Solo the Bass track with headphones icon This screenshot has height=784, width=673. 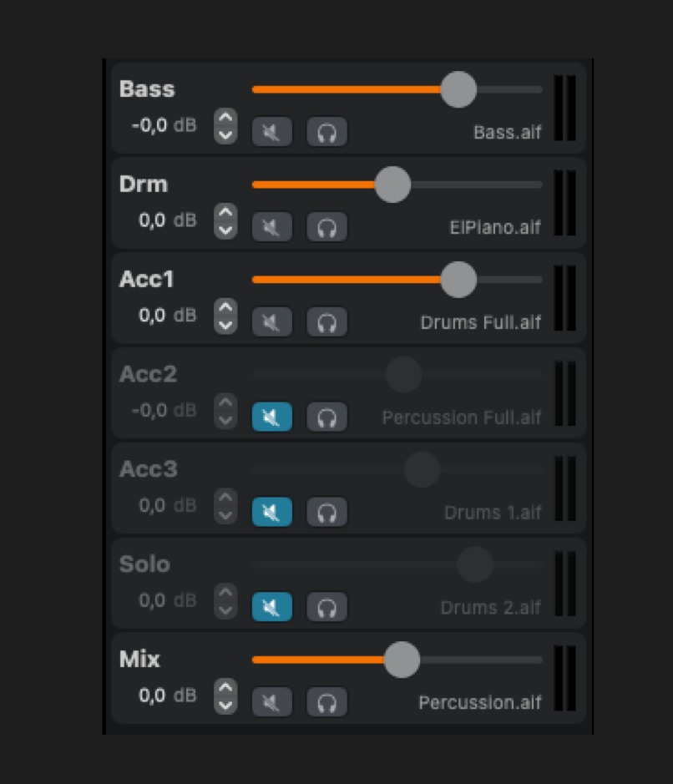pyautogui.click(x=326, y=132)
